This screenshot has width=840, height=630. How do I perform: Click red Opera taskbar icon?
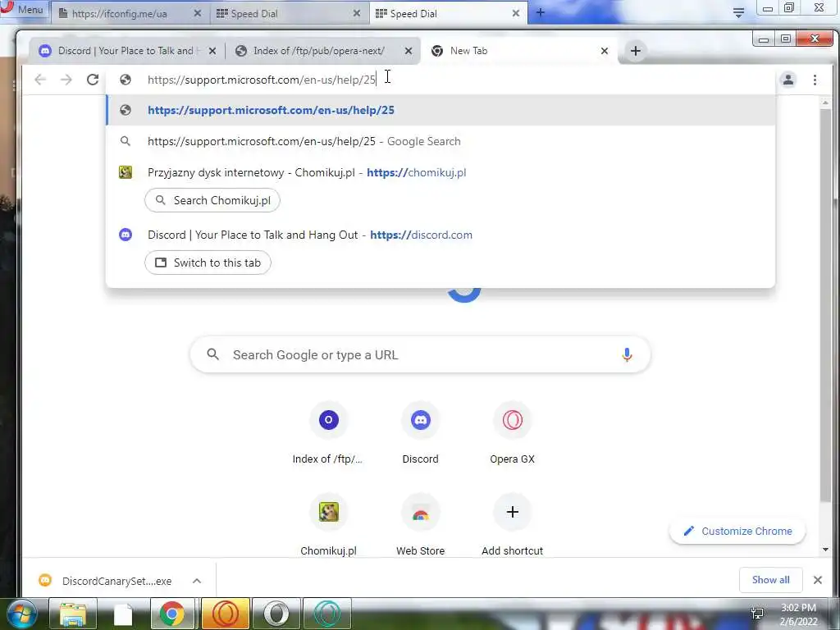click(x=225, y=614)
